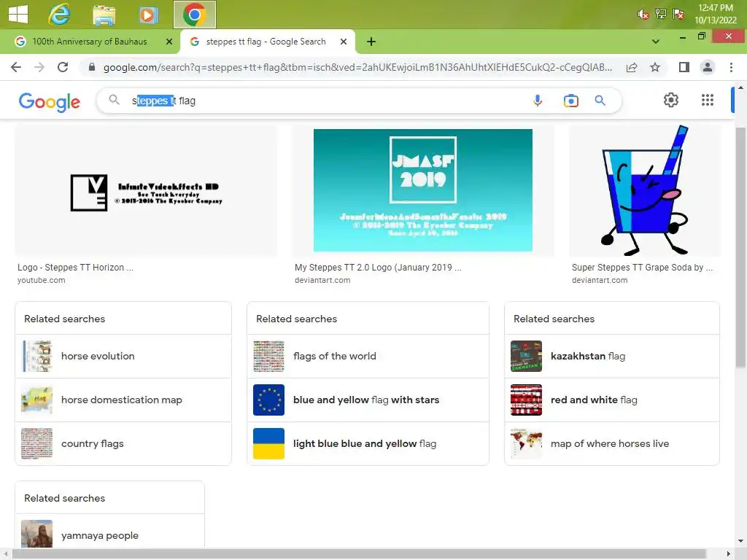This screenshot has height=560, width=747.
Task: Open the Google apps grid
Action: pyautogui.click(x=708, y=100)
